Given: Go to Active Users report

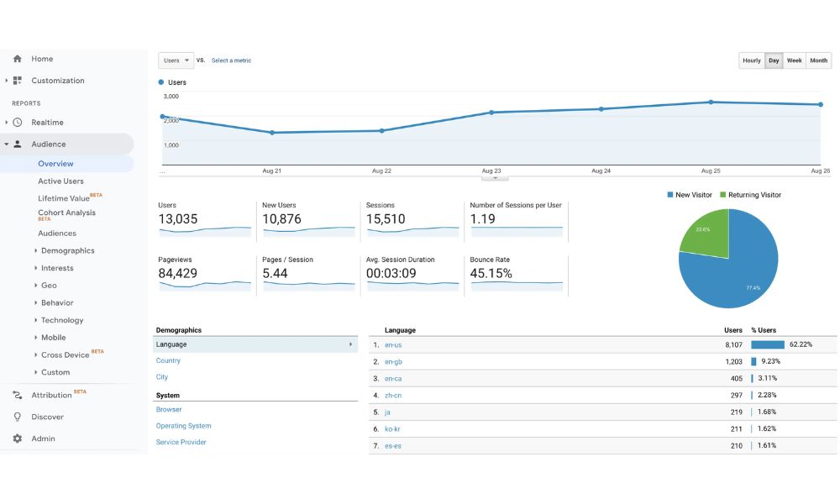Looking at the screenshot, I should 60,181.
